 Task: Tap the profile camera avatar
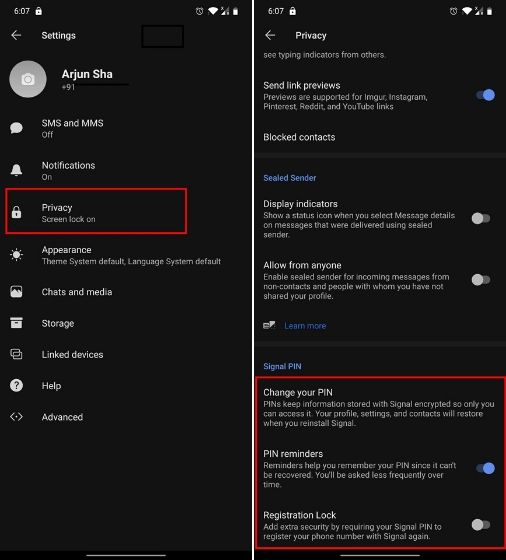tap(28, 79)
